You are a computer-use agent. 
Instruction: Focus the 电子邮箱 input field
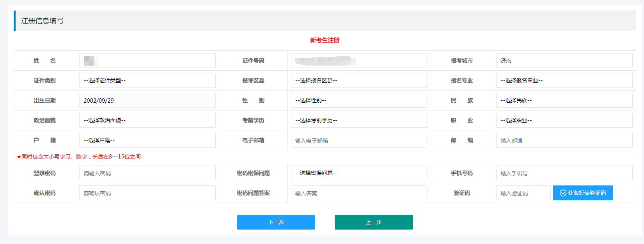click(359, 140)
